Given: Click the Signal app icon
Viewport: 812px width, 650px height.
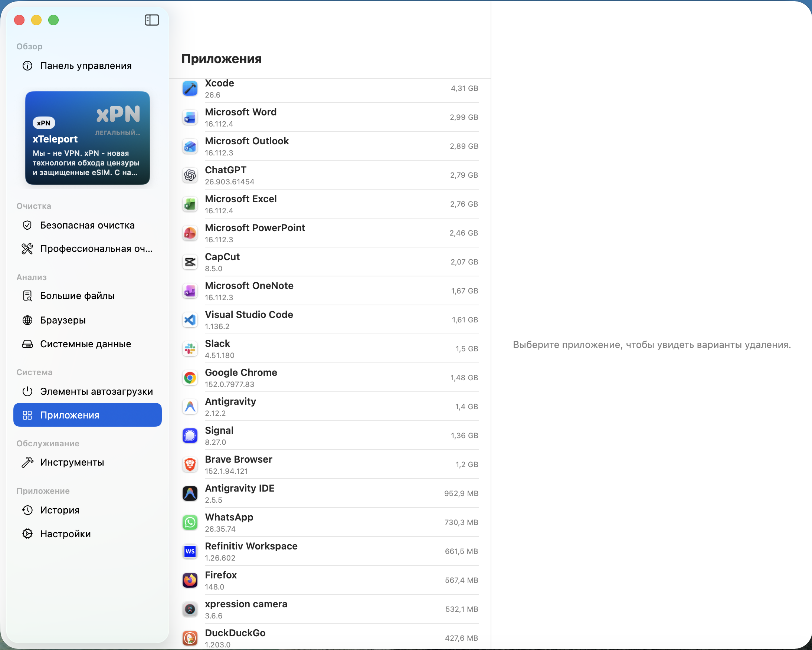Looking at the screenshot, I should tap(190, 436).
